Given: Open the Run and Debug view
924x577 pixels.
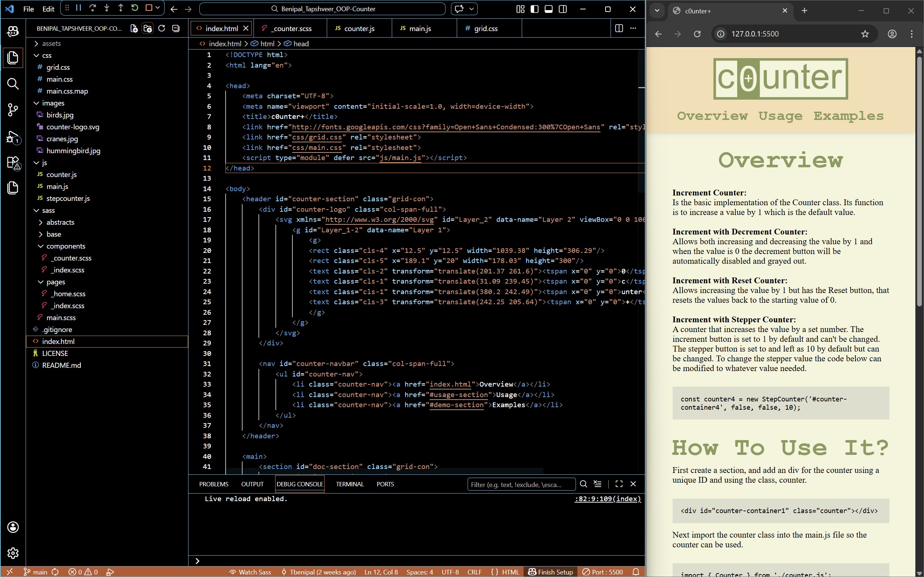Looking at the screenshot, I should [x=13, y=137].
